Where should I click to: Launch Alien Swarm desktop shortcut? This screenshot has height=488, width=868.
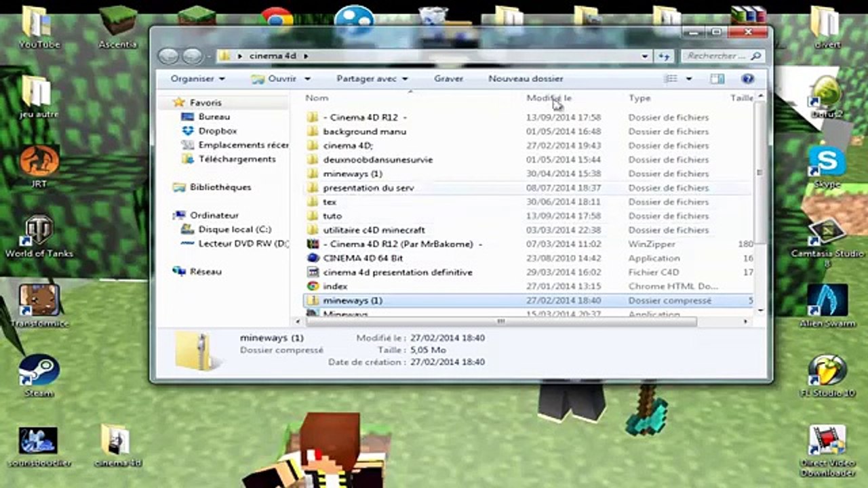[827, 306]
